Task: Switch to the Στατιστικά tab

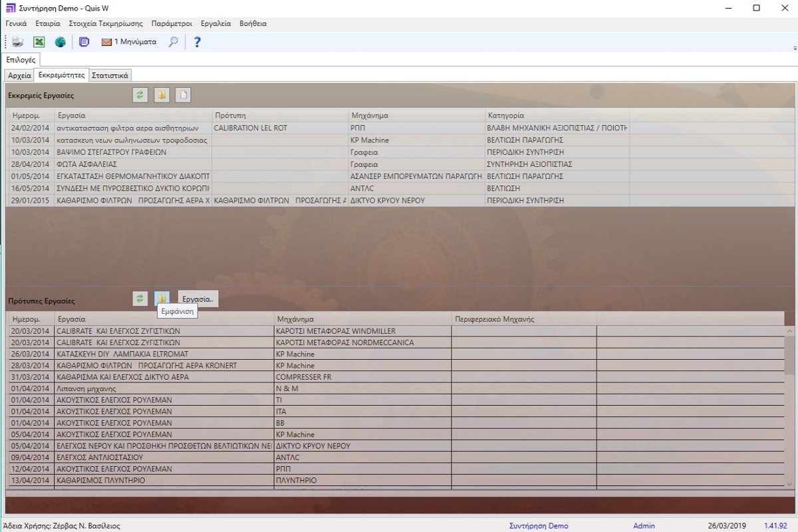Action: click(110, 75)
